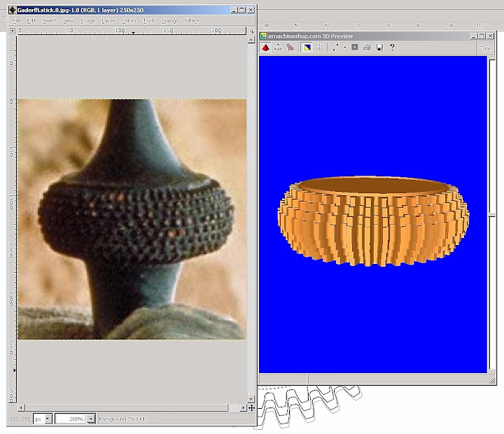Image resolution: width=504 pixels, height=434 pixels.
Task: Toggle the quick mask icon at bottom-left
Action: coord(13,407)
